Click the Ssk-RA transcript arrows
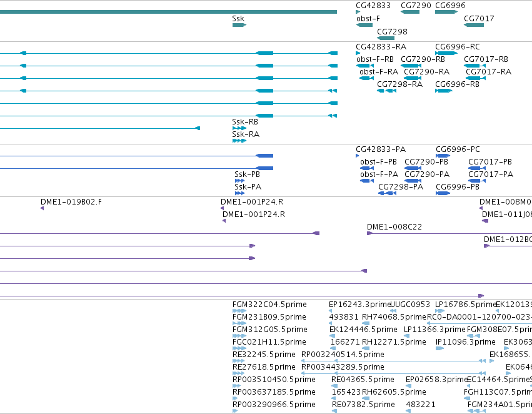 coord(239,141)
